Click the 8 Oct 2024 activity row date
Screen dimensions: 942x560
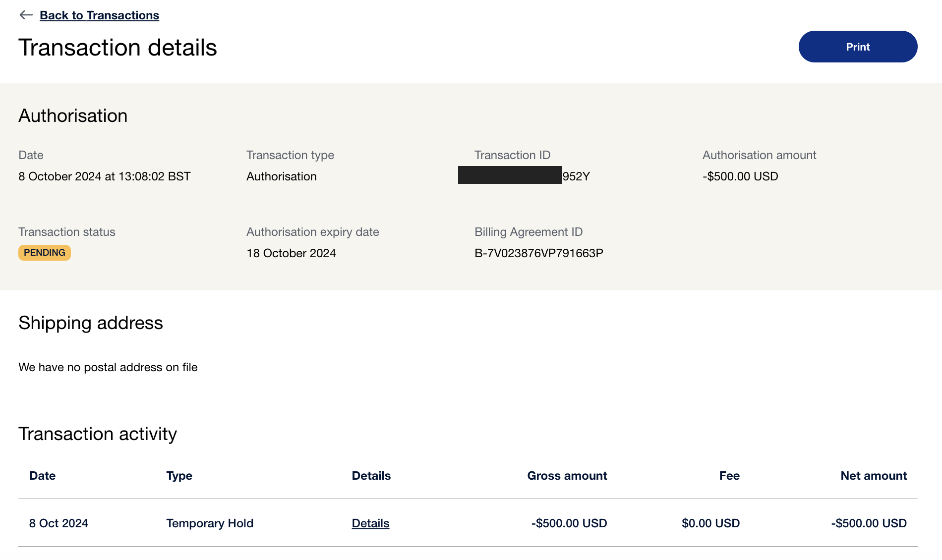click(59, 523)
